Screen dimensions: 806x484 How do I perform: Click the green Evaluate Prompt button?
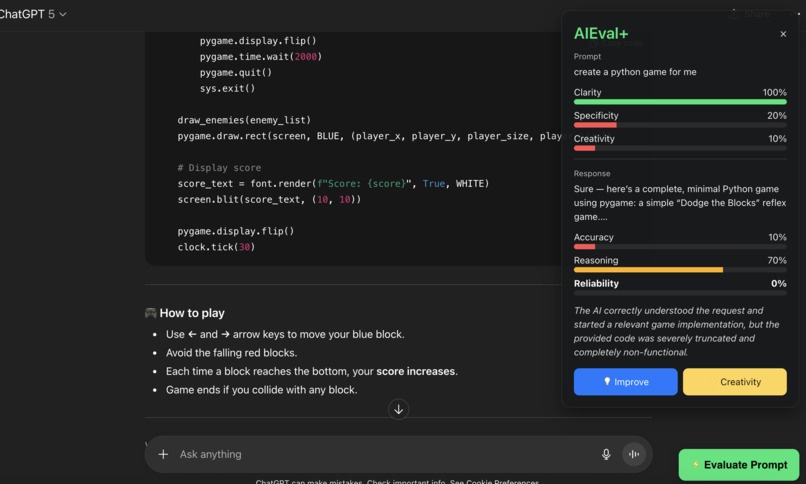(x=739, y=464)
